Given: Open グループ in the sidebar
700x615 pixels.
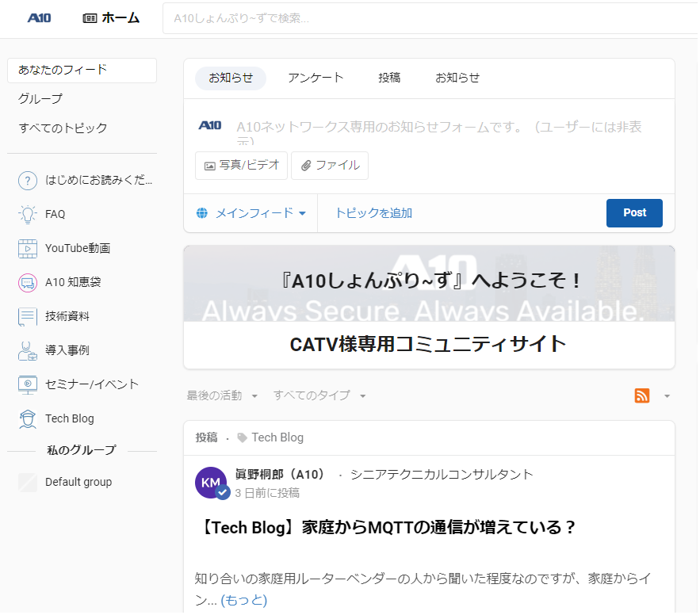Looking at the screenshot, I should click(40, 98).
